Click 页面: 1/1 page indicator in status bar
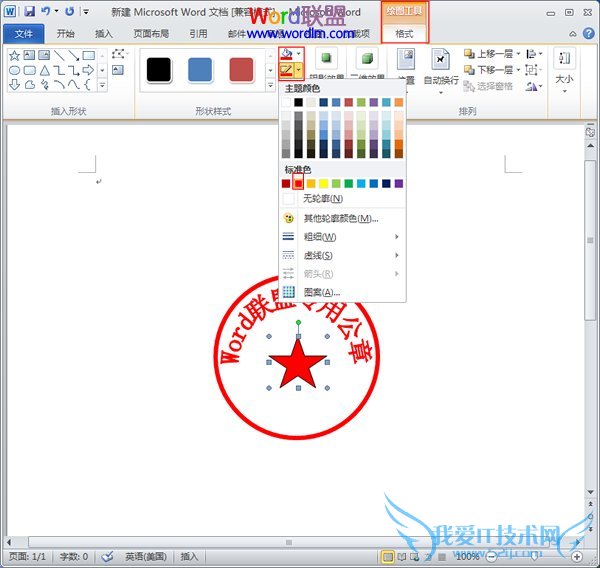 (27, 556)
